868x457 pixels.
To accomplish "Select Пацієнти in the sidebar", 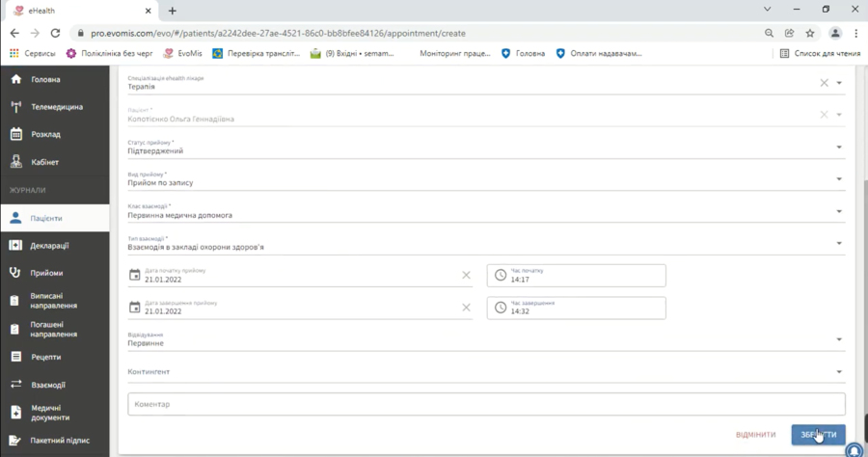I will 54,218.
